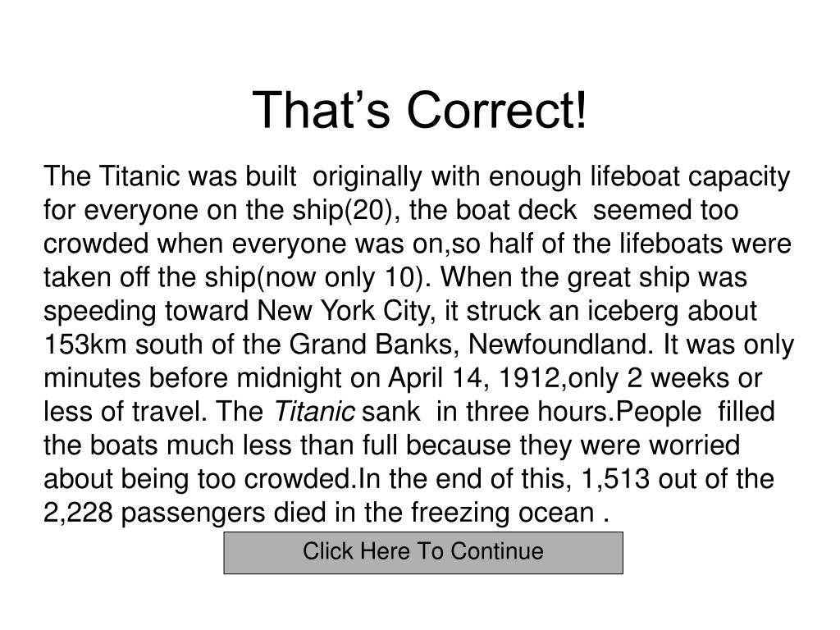
Task: Click the Click Here To Continue button
Action: (x=423, y=552)
